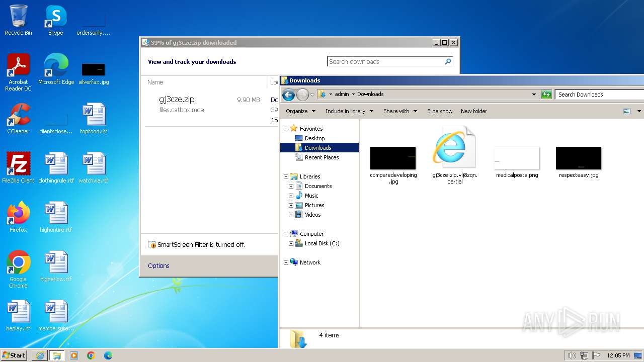This screenshot has width=644, height=362.
Task: Click the Forward button in Downloads explorer
Action: click(302, 95)
